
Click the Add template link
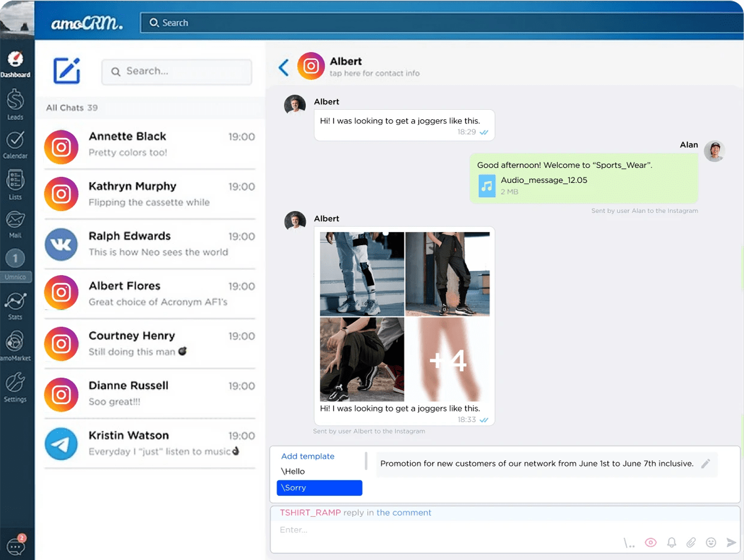[x=307, y=456]
